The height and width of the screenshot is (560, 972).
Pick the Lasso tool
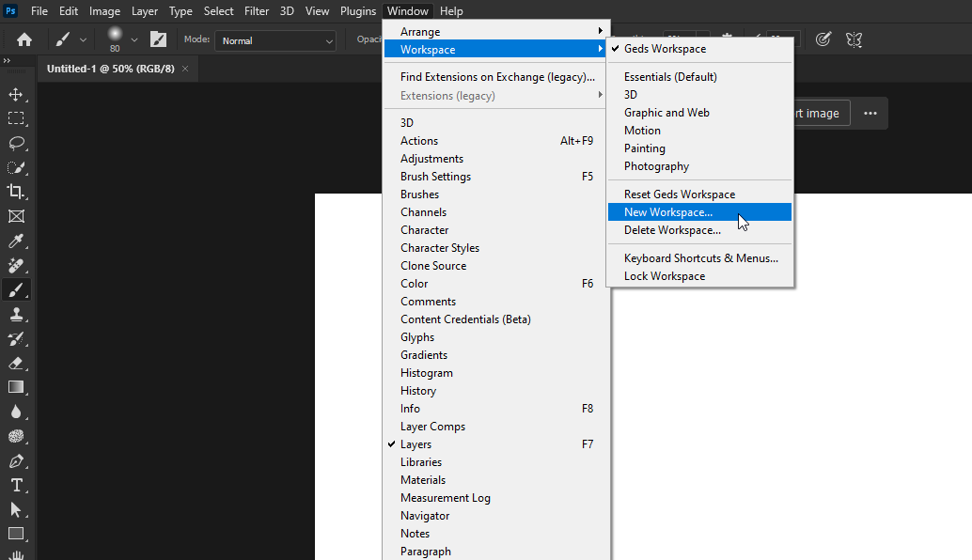tap(16, 143)
